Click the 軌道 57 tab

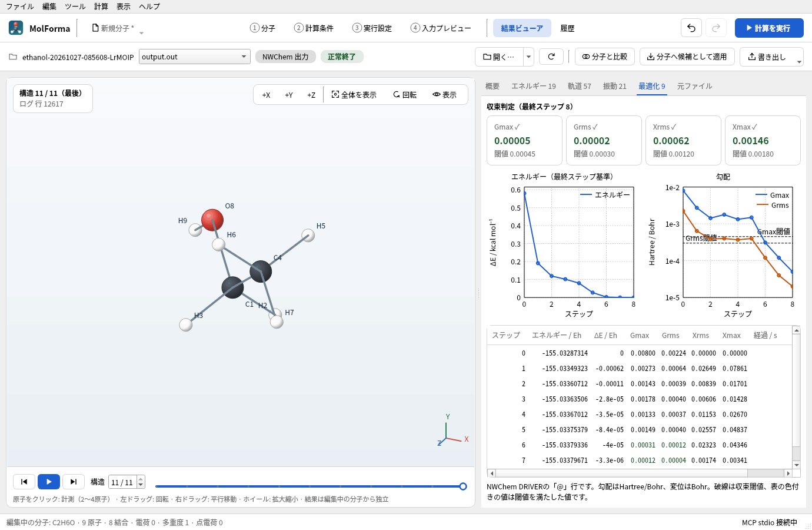[x=580, y=86]
